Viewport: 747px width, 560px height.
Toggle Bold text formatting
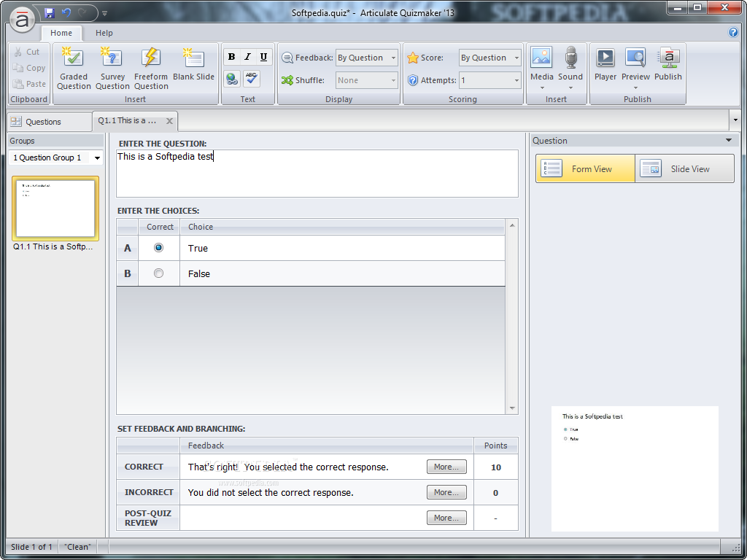tap(231, 57)
